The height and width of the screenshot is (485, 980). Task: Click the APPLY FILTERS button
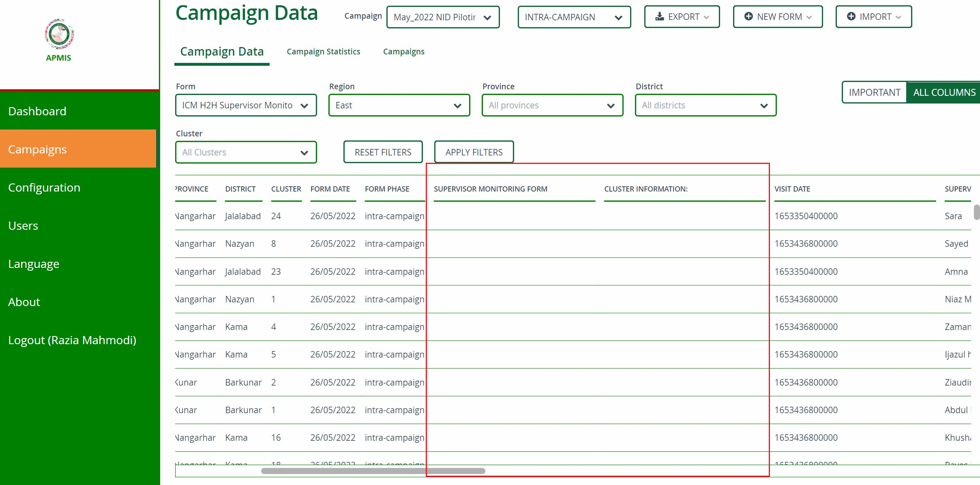pyautogui.click(x=474, y=152)
